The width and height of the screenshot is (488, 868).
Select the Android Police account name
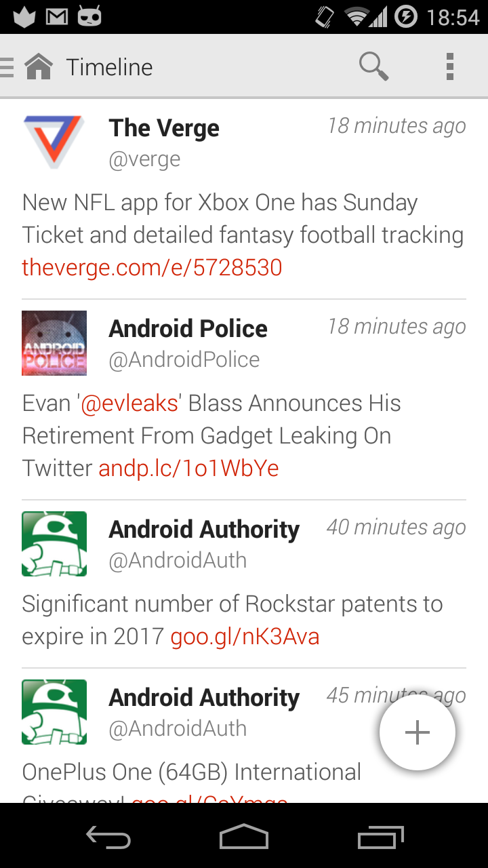point(188,328)
